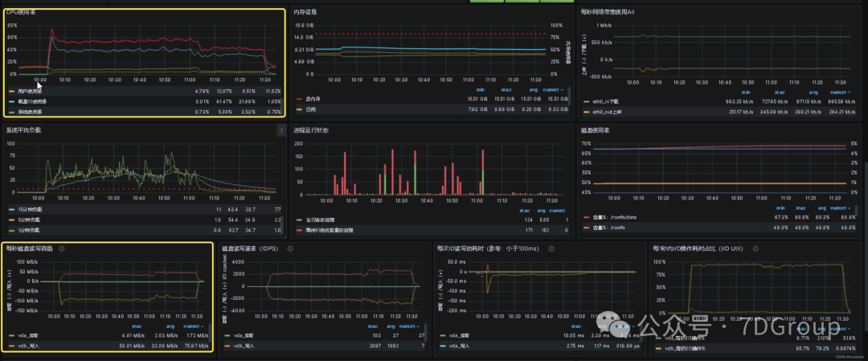Toggle the eth0_out上传 series

(606, 113)
